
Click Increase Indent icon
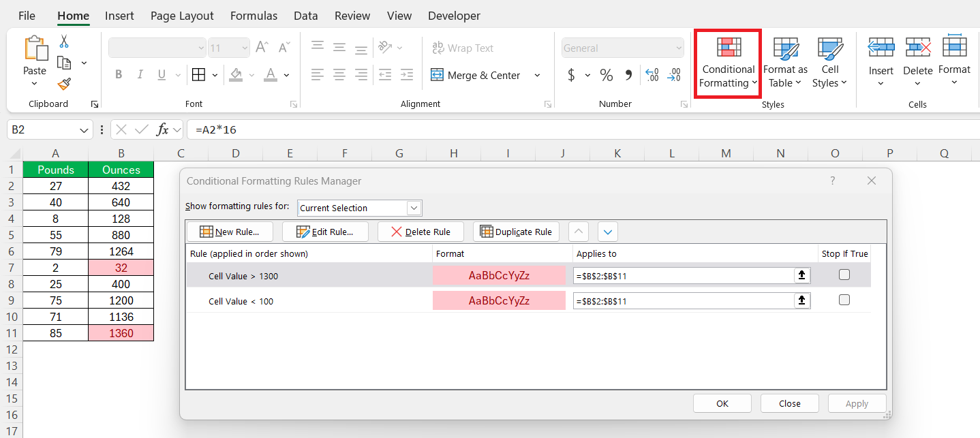click(407, 75)
